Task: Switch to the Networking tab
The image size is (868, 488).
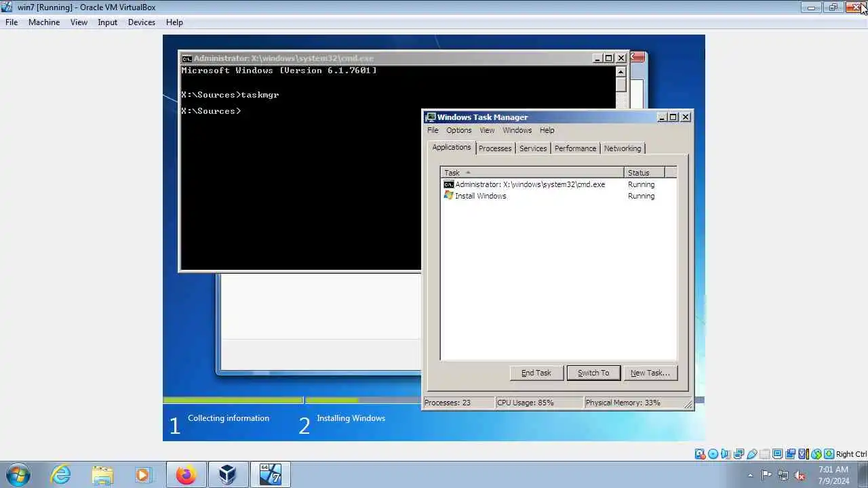Action: [623, 148]
